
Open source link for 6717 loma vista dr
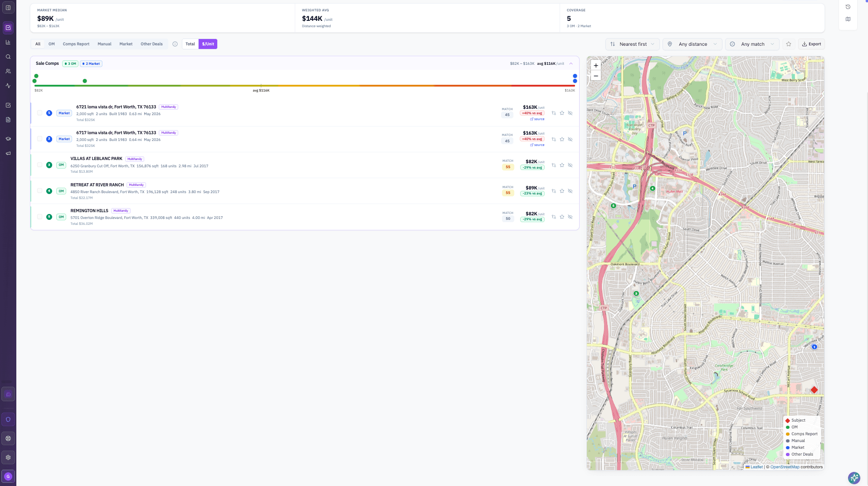[x=537, y=145]
